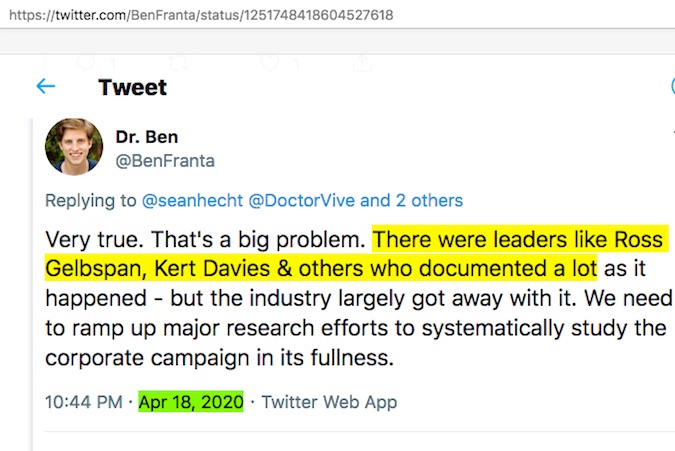Open the Twitter Web App source link
The width and height of the screenshot is (675, 451).
[x=328, y=402]
